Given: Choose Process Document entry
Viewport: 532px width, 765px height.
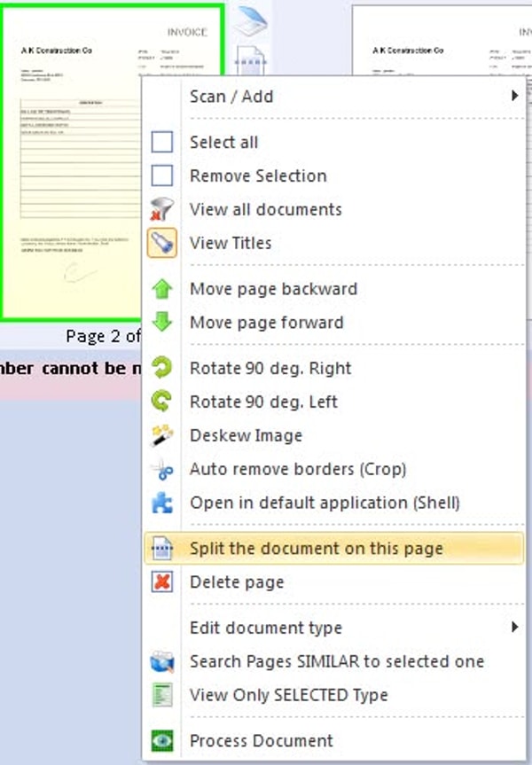Looking at the screenshot, I should coord(334,740).
